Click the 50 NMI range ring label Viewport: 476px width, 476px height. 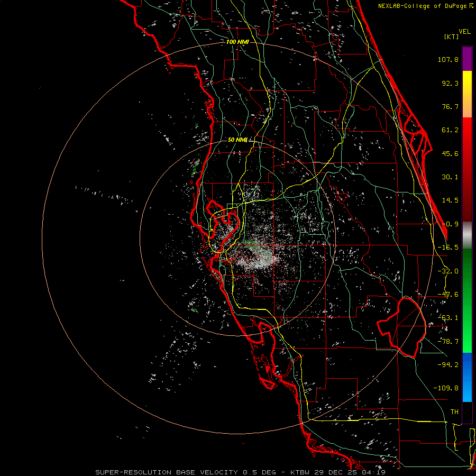point(237,140)
